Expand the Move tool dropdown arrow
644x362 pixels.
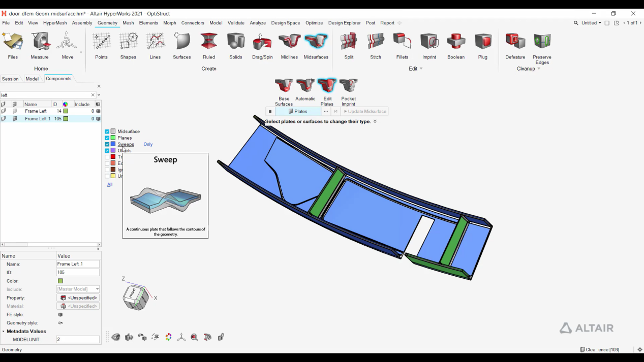click(x=81, y=52)
